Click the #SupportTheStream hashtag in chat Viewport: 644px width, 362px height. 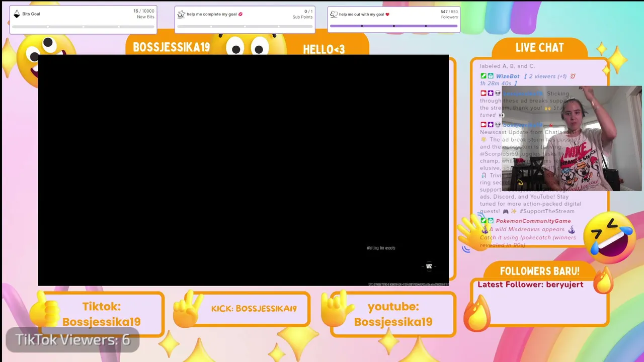click(x=547, y=211)
